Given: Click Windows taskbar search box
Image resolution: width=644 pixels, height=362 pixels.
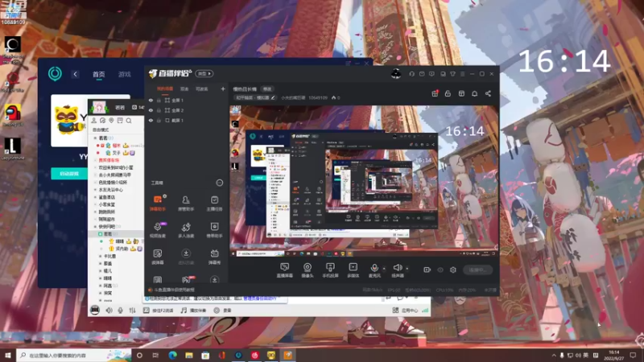Looking at the screenshot, I should pos(74,355).
